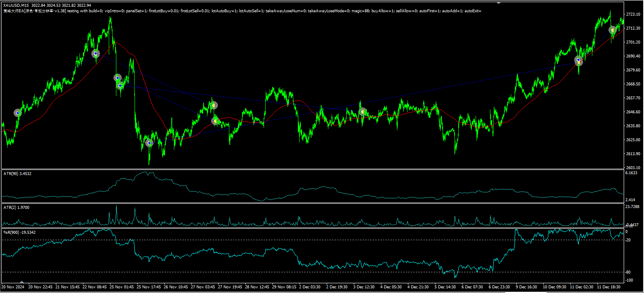This screenshot has width=644, height=293.
Task: Select the %R(900) -19.5342 indicator label
Action: (19, 232)
